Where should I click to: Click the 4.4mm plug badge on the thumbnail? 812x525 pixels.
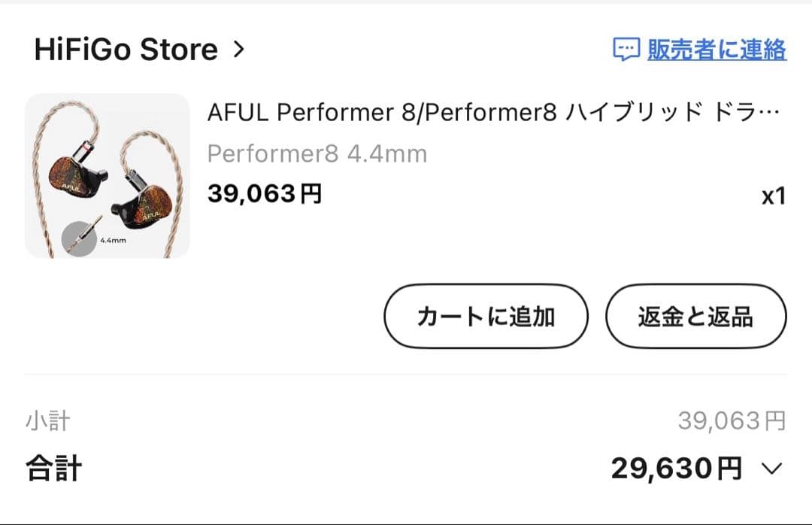(80, 235)
